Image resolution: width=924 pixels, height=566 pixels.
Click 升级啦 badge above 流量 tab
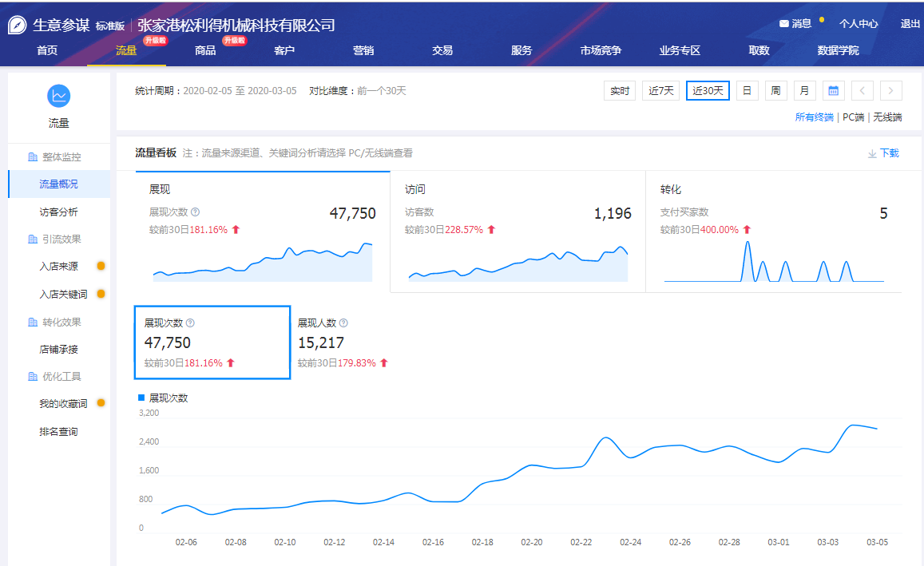156,41
